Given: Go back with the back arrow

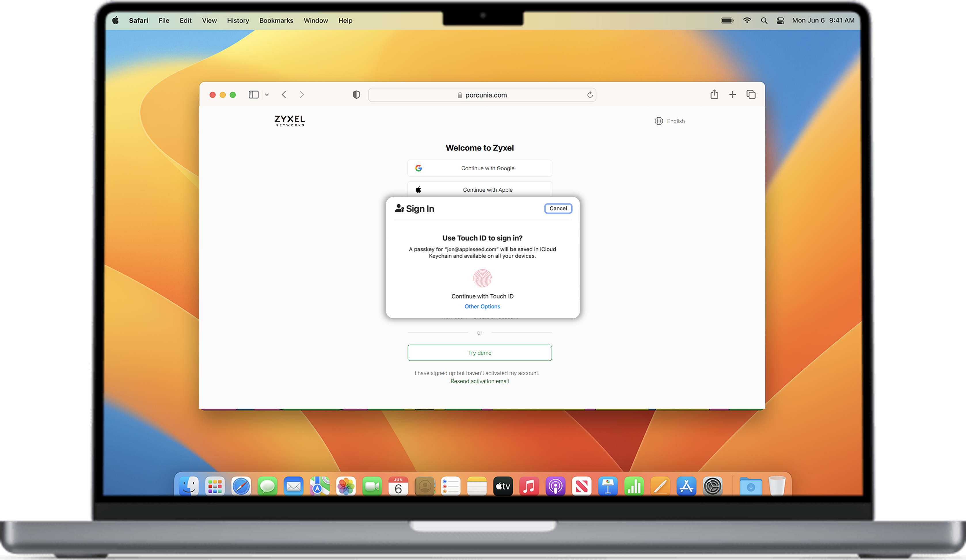Looking at the screenshot, I should (284, 95).
